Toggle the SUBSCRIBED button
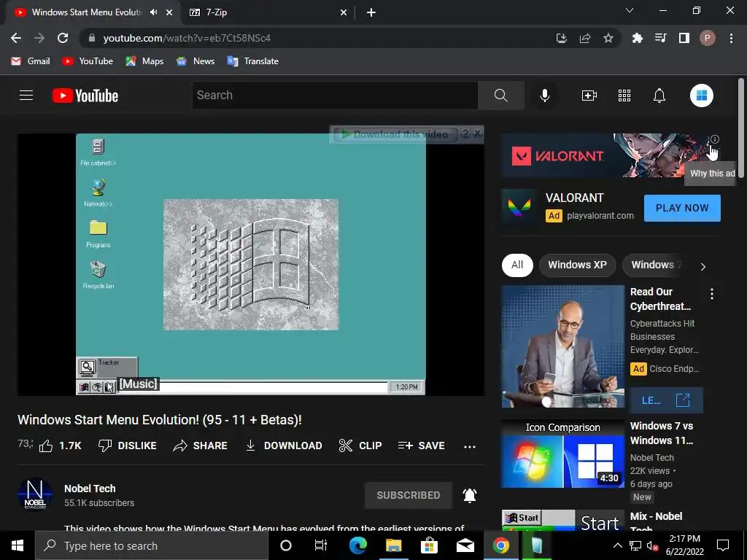Image resolution: width=747 pixels, height=560 pixels. (409, 495)
